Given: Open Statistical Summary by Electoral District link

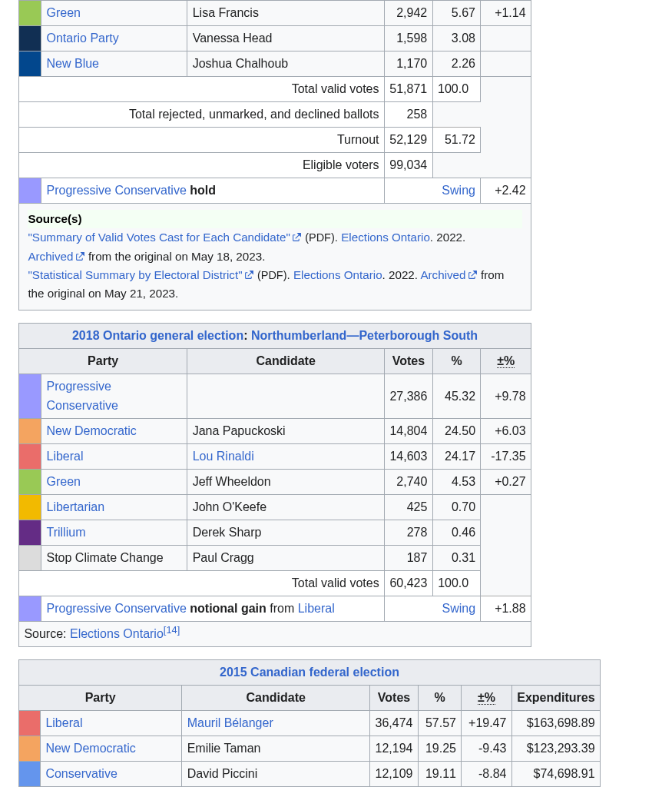Looking at the screenshot, I should pos(135,275).
